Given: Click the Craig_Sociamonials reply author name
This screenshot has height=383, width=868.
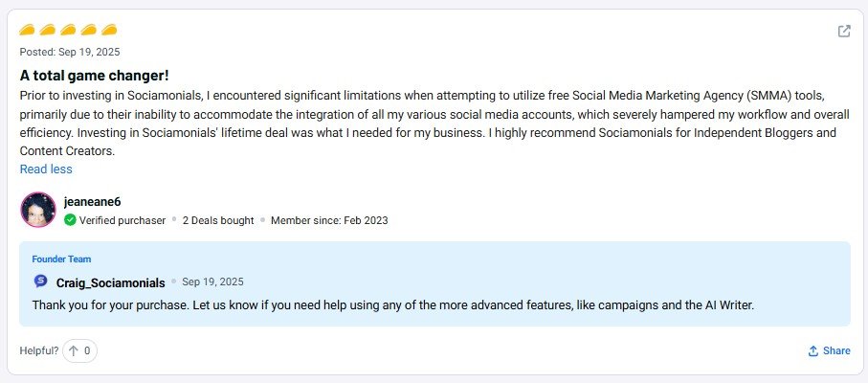Looking at the screenshot, I should [x=111, y=282].
